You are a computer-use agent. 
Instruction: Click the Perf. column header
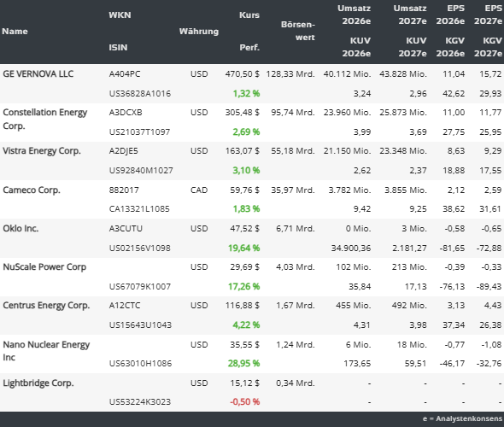pos(249,48)
